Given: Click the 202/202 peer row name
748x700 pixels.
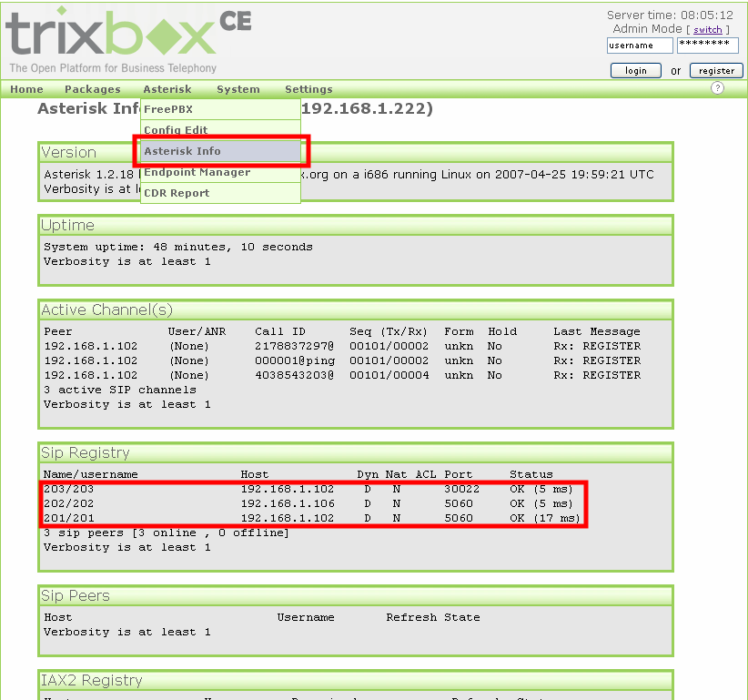Looking at the screenshot, I should point(68,503).
